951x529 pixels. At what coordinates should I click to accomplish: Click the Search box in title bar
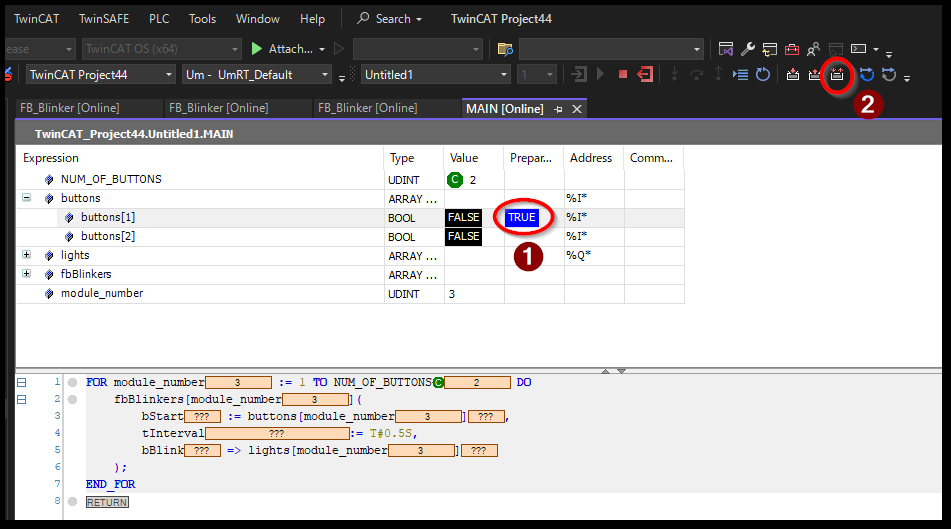390,19
